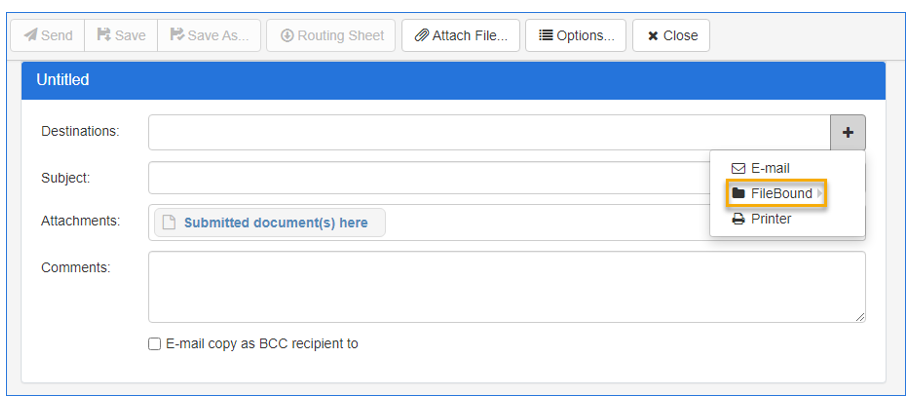Viewport: 915px width, 405px height.
Task: Select Printer from the destination menu
Action: [x=770, y=219]
